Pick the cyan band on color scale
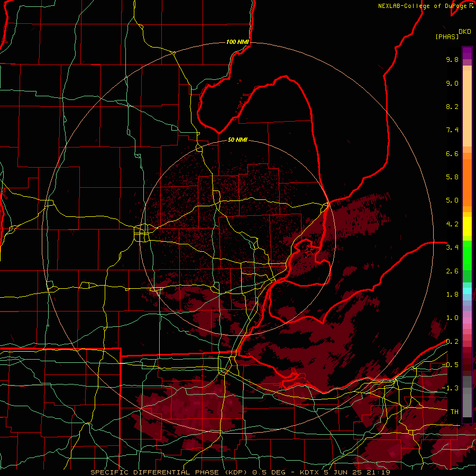Screen dimensions: 476x476 (467, 290)
